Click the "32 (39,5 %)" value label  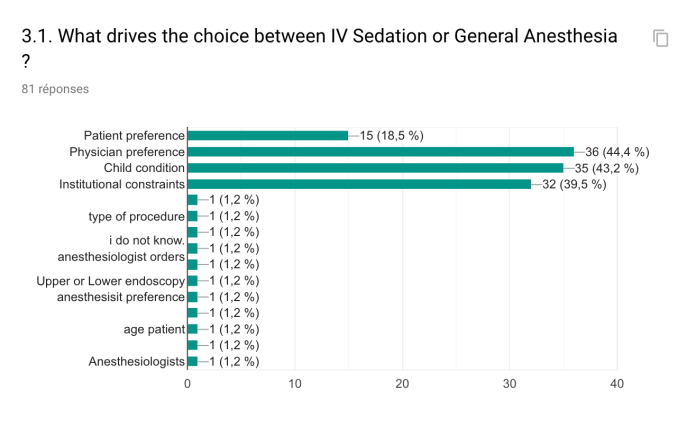(x=575, y=184)
